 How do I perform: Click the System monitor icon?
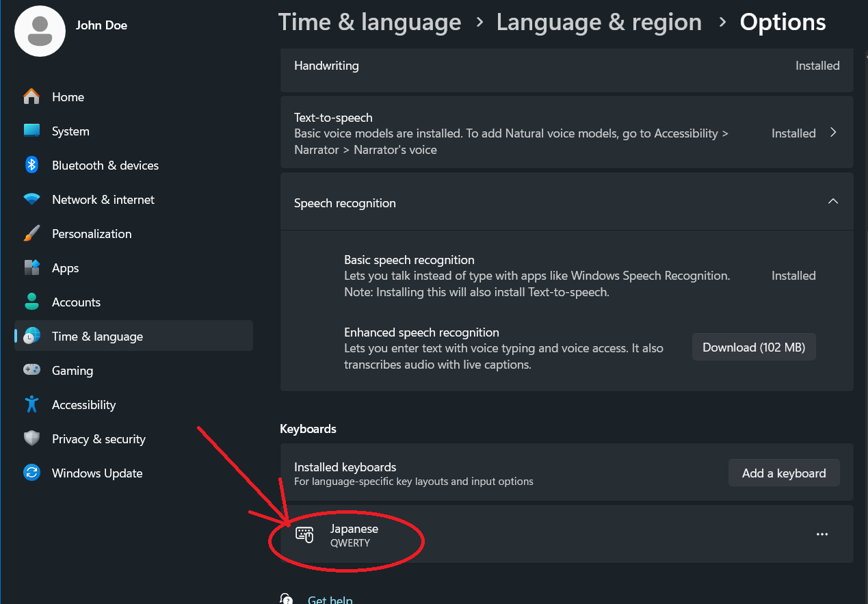click(31, 131)
